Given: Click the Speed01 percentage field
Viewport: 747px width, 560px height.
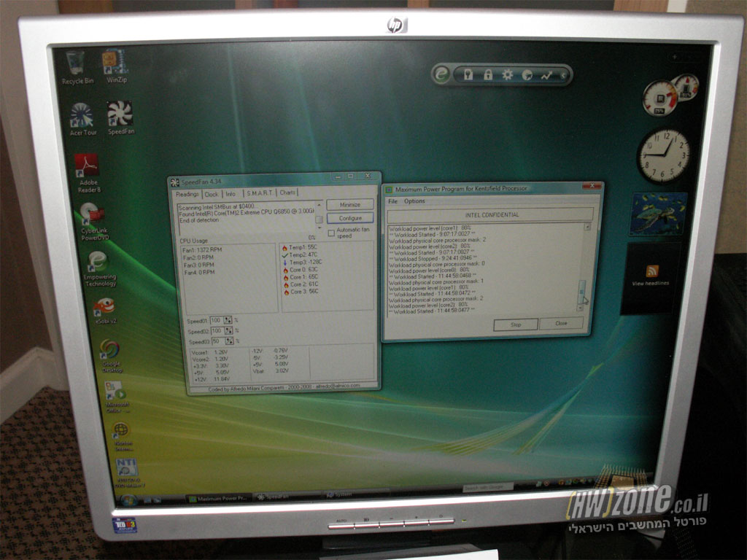Looking at the screenshot, I should click(216, 320).
